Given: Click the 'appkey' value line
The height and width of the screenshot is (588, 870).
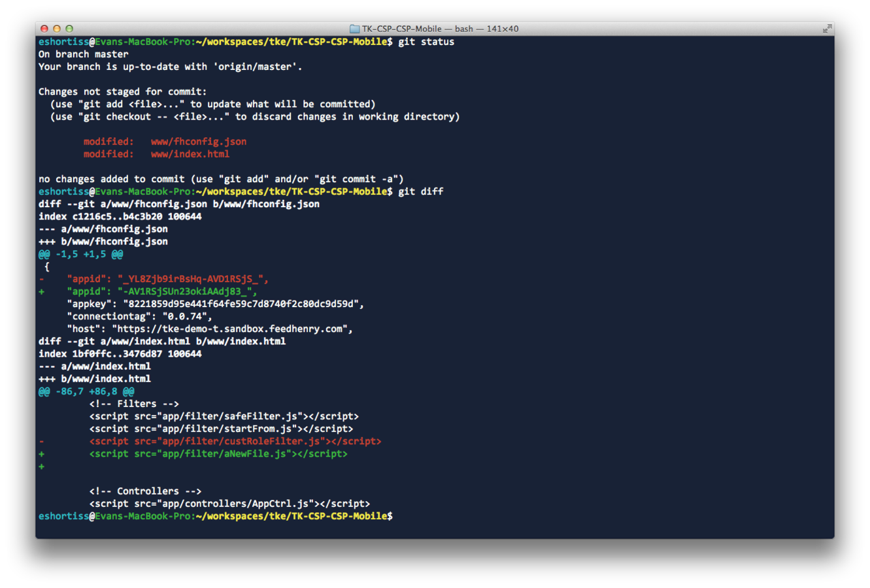Looking at the screenshot, I should coord(215,304).
